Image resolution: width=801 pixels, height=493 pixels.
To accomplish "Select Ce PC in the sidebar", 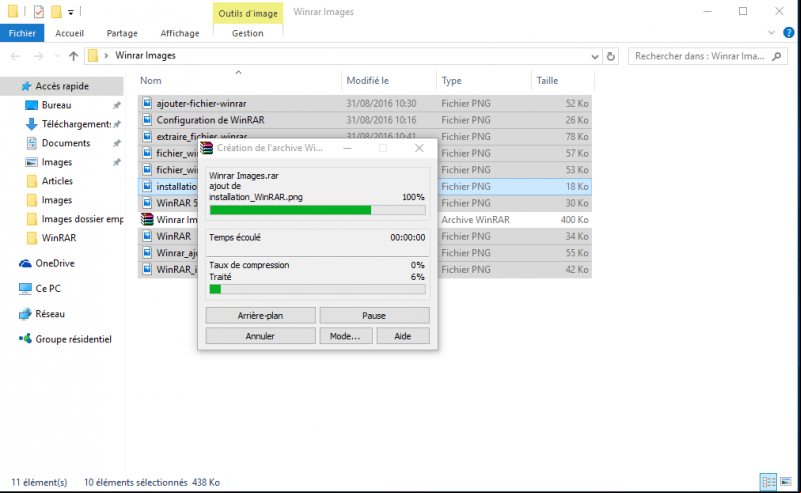I will 48,288.
